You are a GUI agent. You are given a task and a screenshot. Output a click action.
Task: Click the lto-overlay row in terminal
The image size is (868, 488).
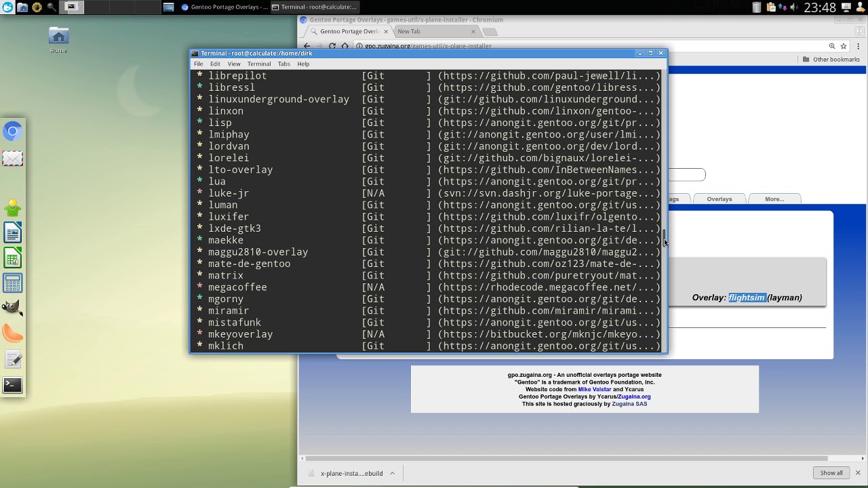click(428, 169)
